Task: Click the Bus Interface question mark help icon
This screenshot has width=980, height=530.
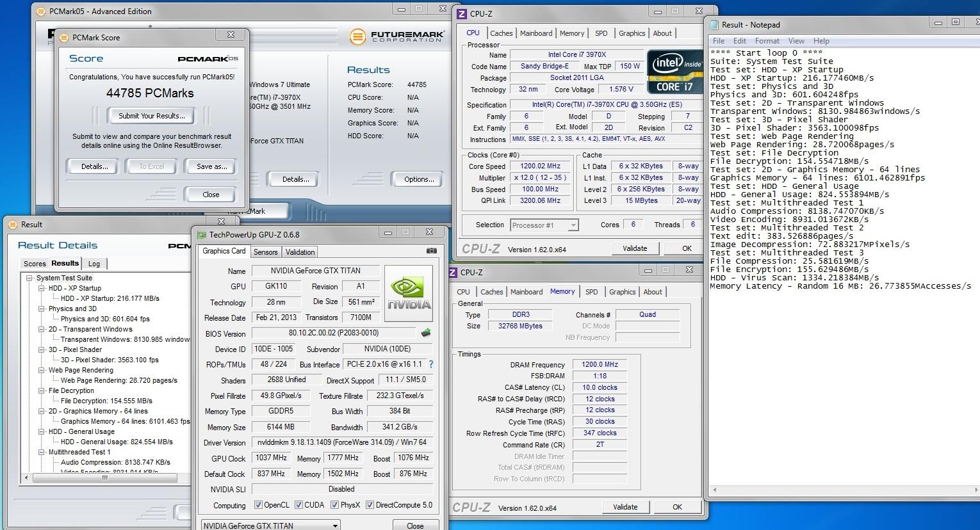Action: click(431, 364)
